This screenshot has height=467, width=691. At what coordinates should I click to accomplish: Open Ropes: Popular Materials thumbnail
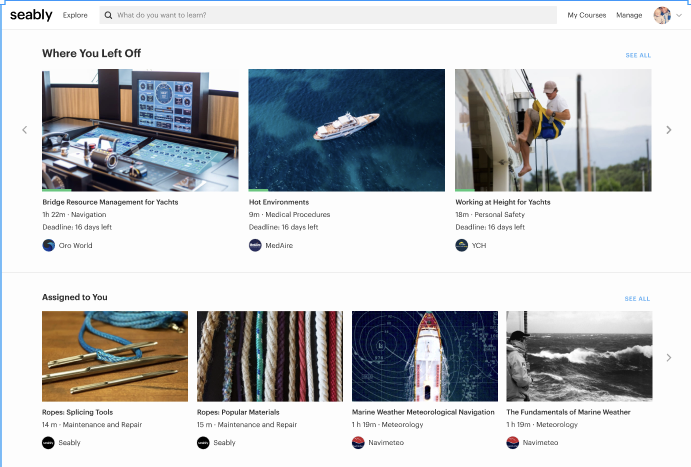[270, 356]
